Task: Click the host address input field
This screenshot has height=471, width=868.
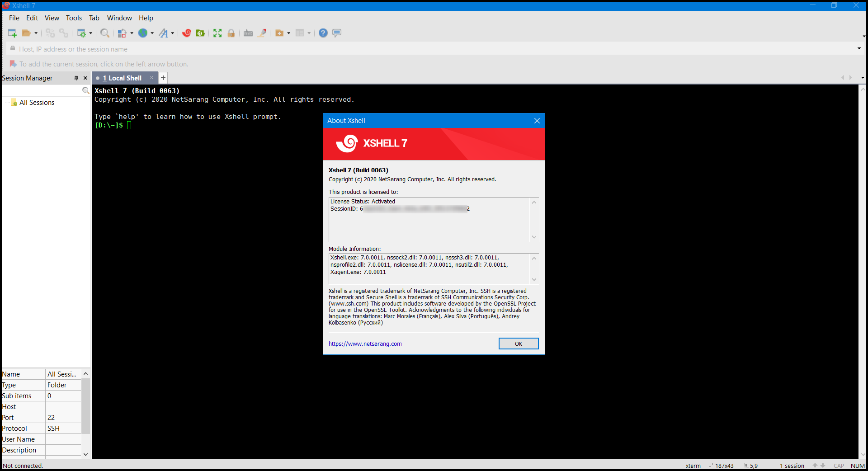Action: (434, 49)
